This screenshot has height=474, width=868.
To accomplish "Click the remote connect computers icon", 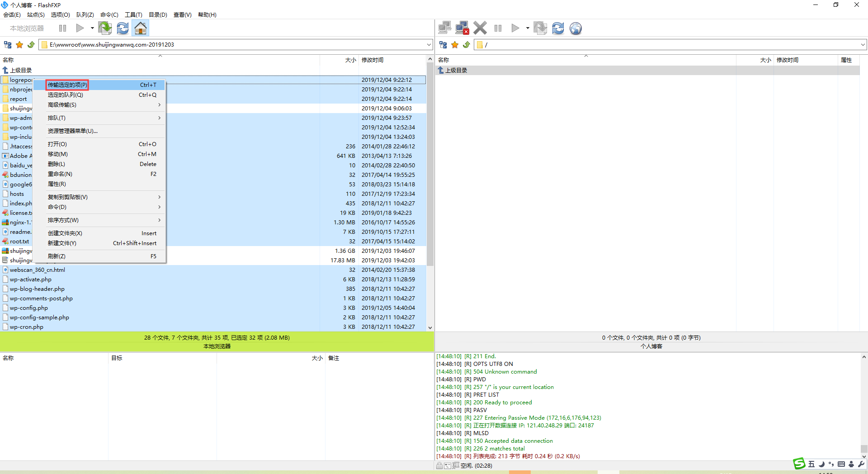I will [444, 28].
